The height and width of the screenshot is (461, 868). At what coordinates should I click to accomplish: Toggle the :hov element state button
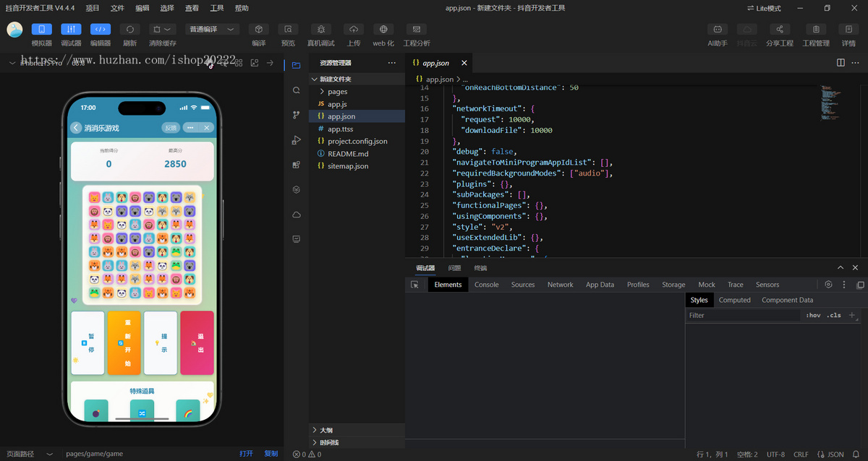coord(814,315)
